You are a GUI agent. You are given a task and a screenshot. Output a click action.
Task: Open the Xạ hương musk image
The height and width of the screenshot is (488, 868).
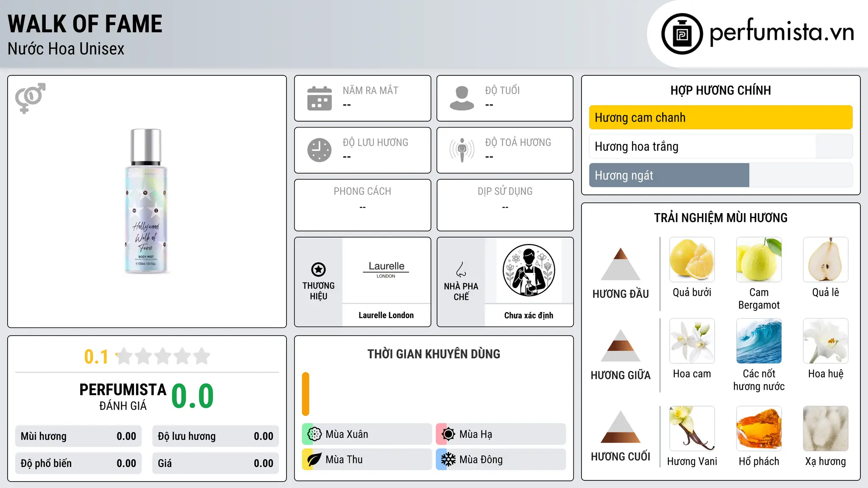coord(826,429)
